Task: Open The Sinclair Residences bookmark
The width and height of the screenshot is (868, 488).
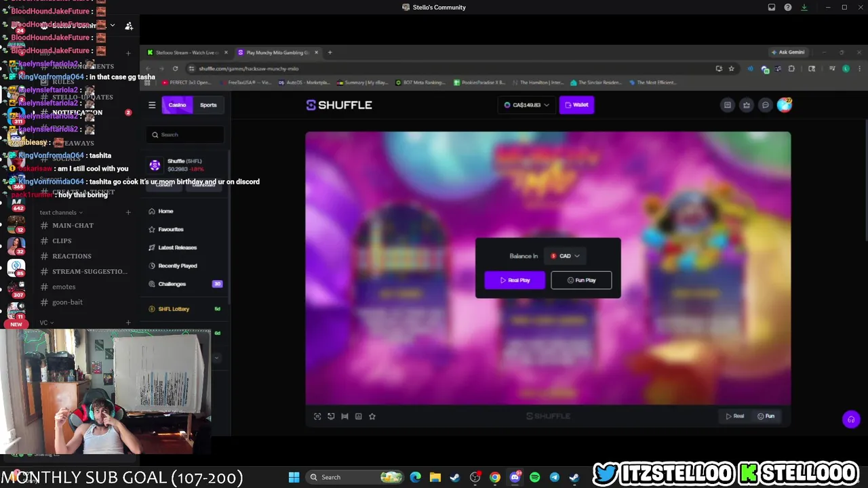Action: (x=595, y=83)
